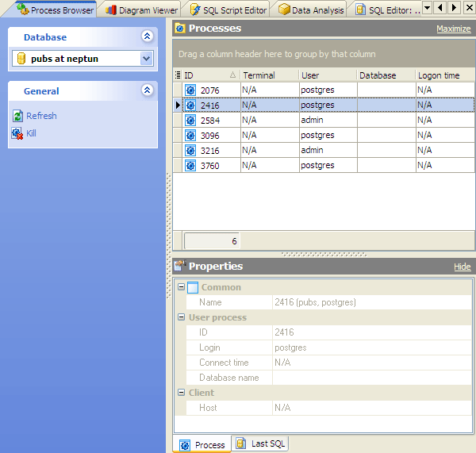Collapse the General sidebar panel
Image resolution: width=476 pixels, height=453 pixels.
(x=146, y=90)
